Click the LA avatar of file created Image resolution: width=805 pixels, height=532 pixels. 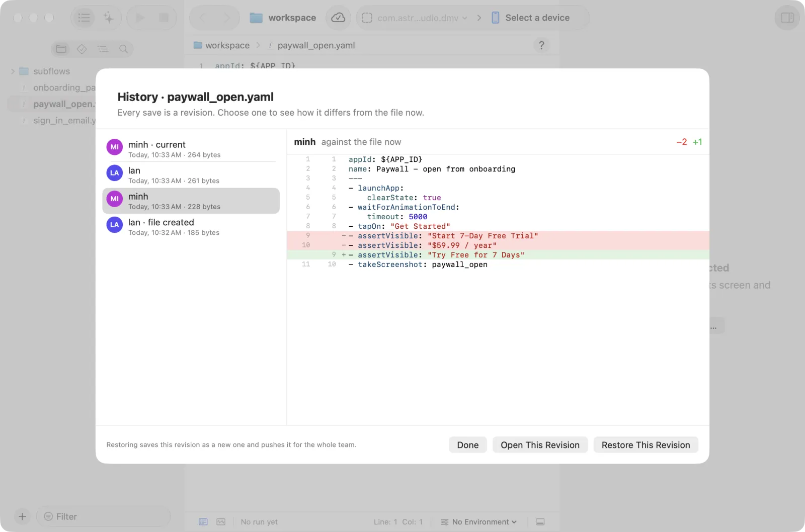pyautogui.click(x=115, y=225)
